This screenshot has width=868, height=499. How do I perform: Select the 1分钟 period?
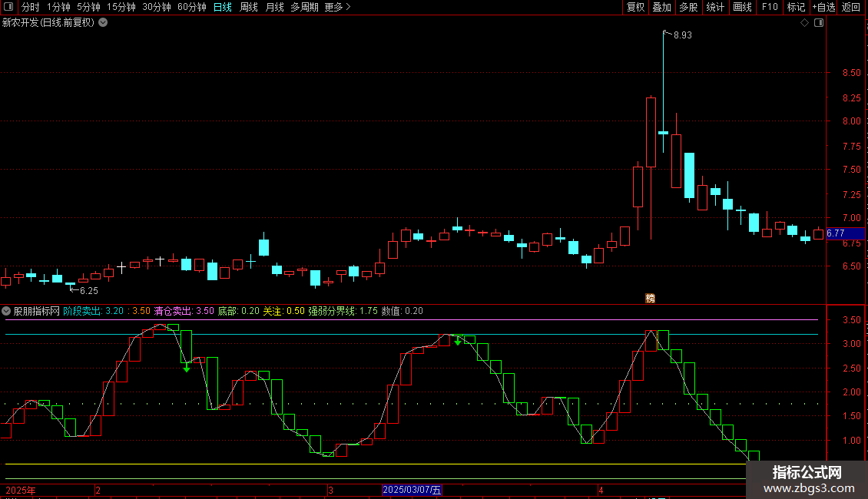pyautogui.click(x=58, y=7)
